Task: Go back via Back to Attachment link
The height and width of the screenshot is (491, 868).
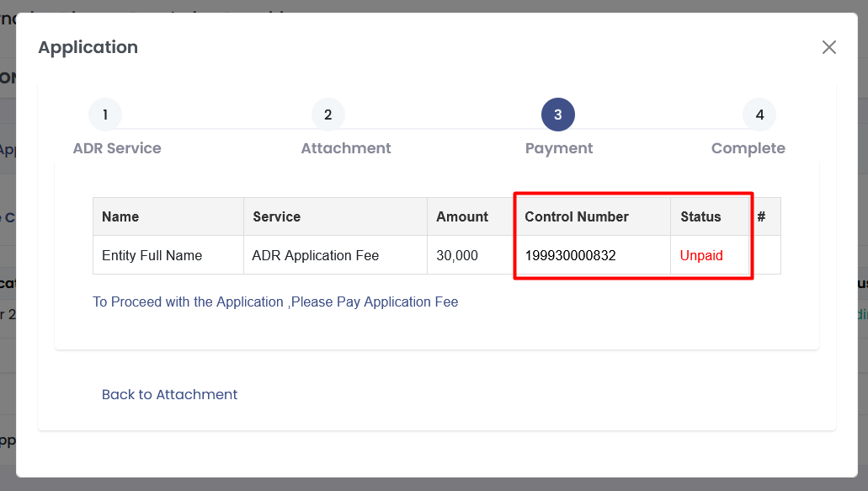Action: coord(169,394)
